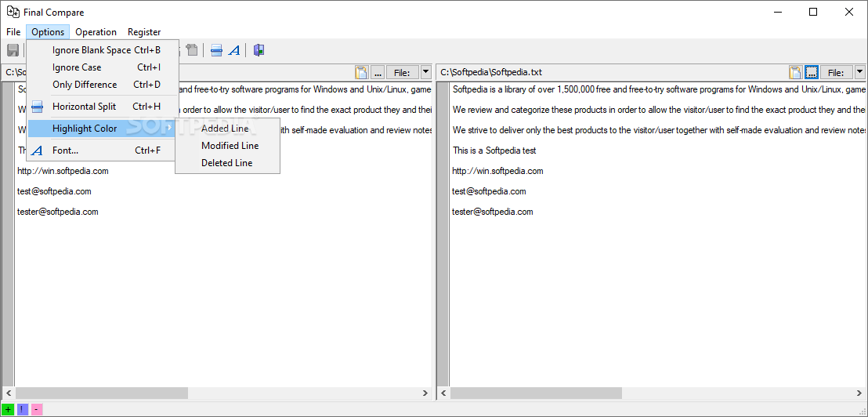Click left pane horizontal scrollbar thumb
The width and height of the screenshot is (868, 417).
[101, 393]
